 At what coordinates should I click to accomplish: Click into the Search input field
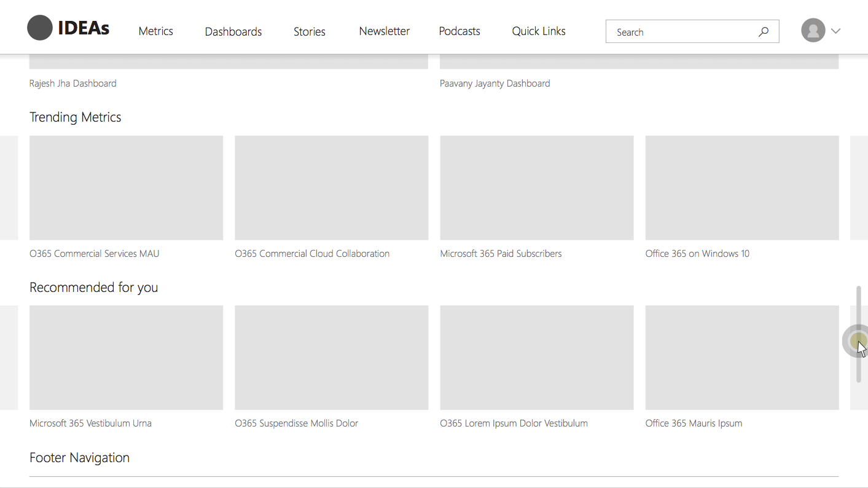[x=692, y=31]
